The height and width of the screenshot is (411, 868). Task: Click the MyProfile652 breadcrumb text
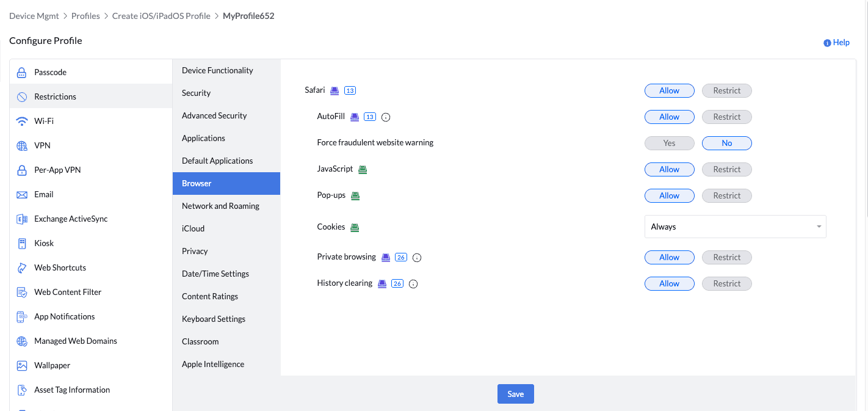248,16
